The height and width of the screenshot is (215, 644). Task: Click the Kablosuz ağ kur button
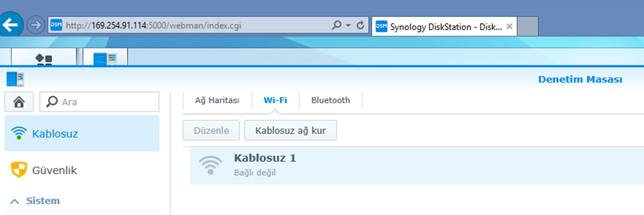point(290,131)
